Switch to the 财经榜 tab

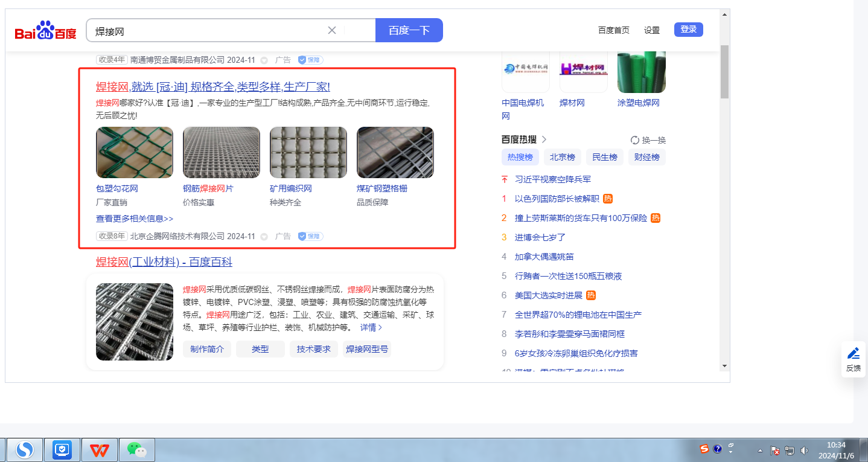coord(647,158)
